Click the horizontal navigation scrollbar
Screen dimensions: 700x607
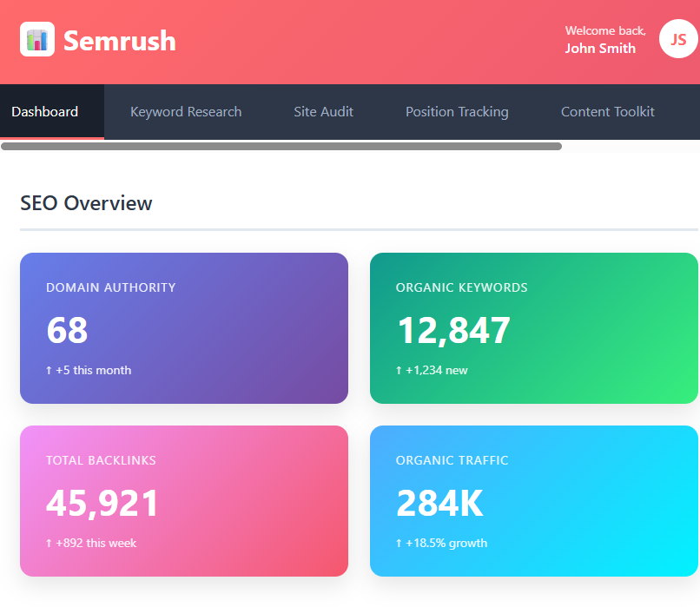(x=281, y=147)
